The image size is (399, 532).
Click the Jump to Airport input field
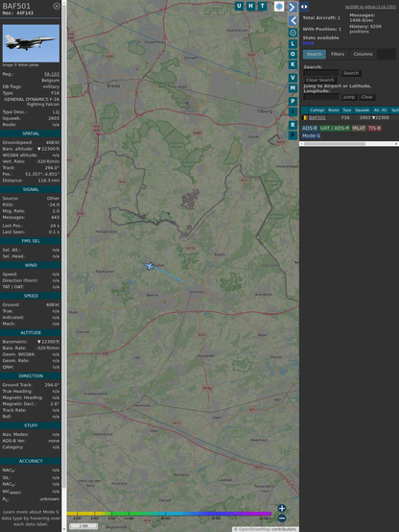point(321,97)
